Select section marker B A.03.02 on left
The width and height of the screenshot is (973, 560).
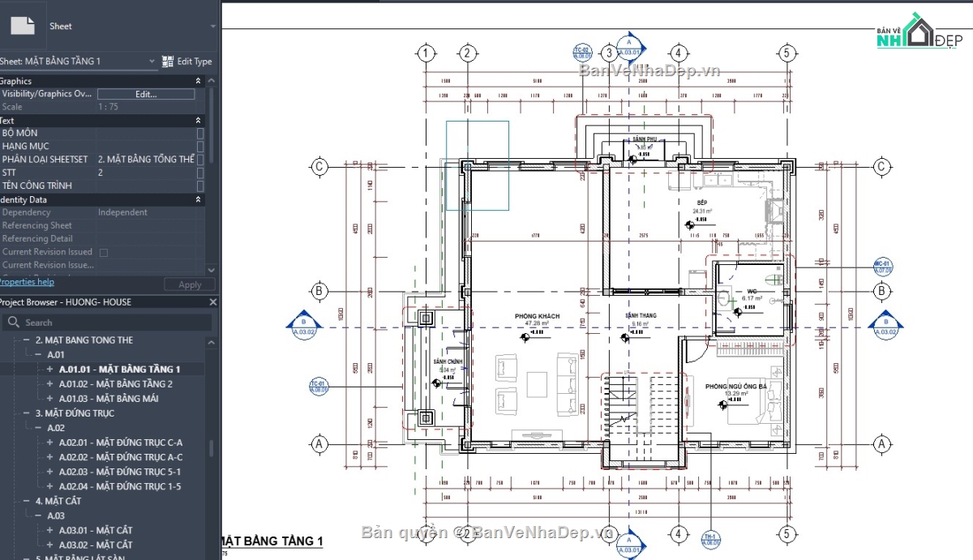point(304,323)
